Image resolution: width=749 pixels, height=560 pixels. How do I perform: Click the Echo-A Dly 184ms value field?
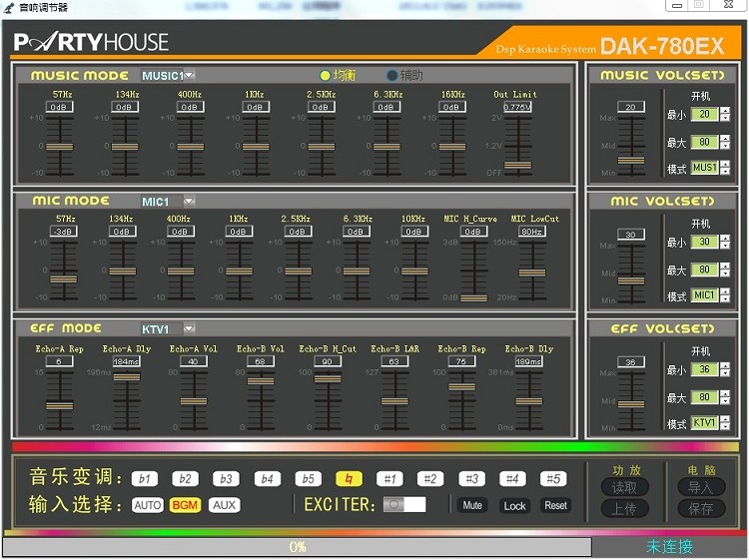(127, 361)
